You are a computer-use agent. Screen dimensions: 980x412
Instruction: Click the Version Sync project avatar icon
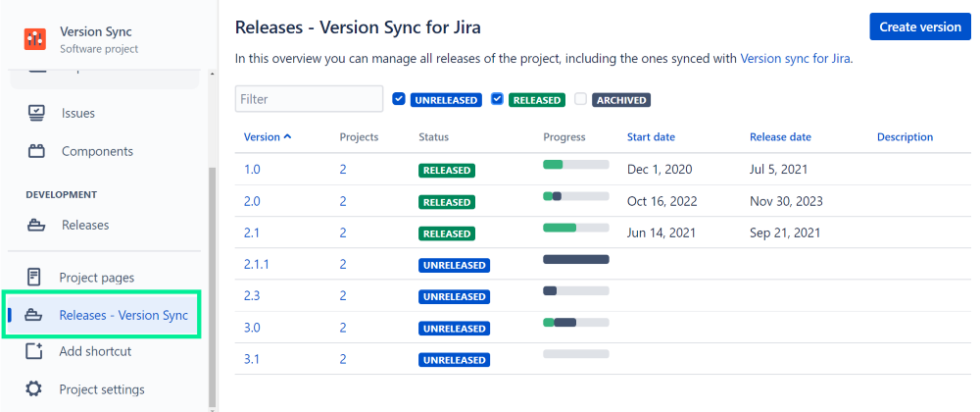pyautogui.click(x=35, y=39)
